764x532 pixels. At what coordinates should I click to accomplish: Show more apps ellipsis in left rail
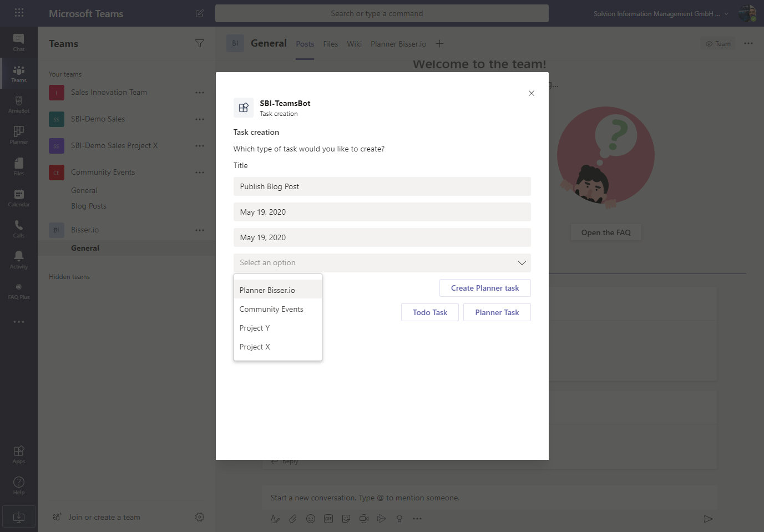tap(19, 322)
